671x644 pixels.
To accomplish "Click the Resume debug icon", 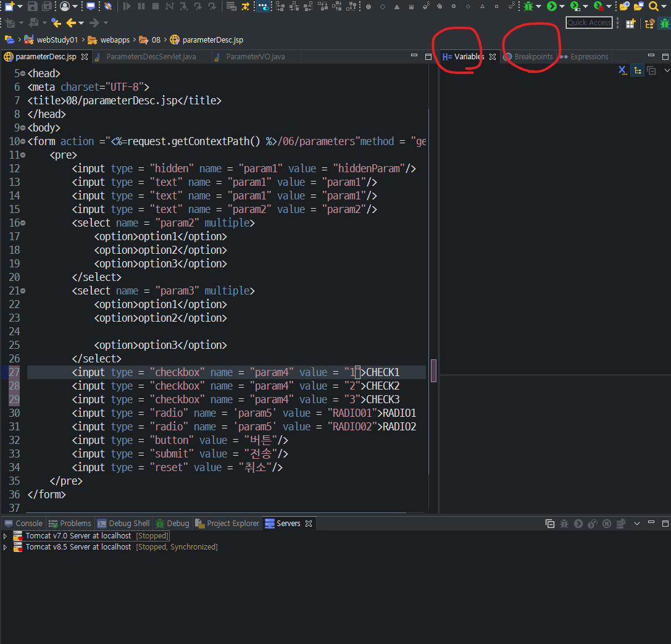I will [127, 6].
